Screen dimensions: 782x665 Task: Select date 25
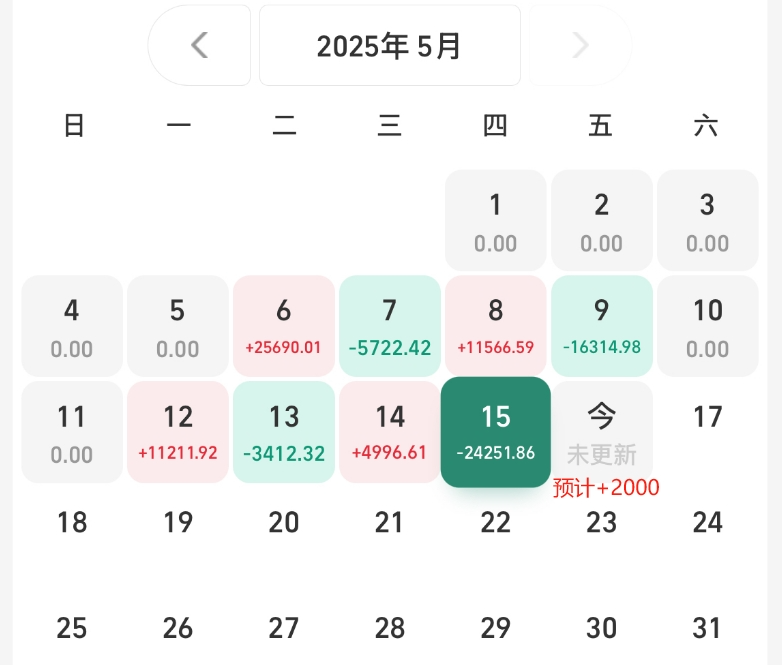coord(72,628)
